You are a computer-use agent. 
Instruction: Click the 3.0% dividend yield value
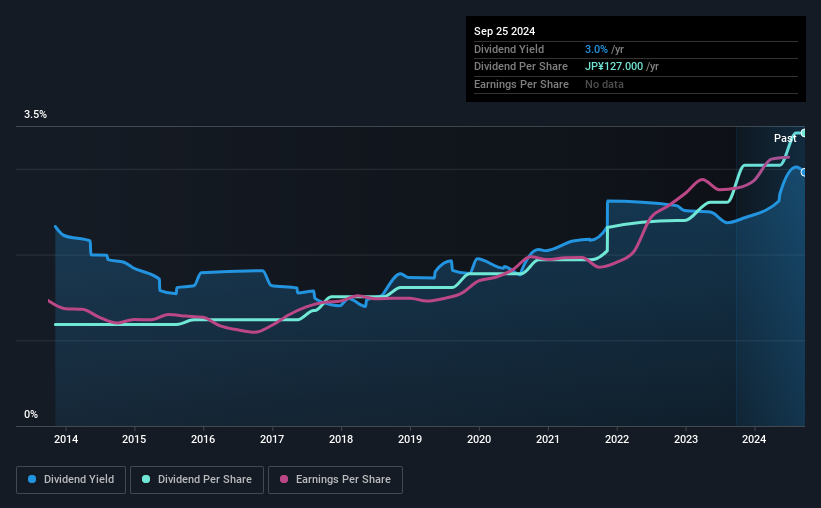596,49
